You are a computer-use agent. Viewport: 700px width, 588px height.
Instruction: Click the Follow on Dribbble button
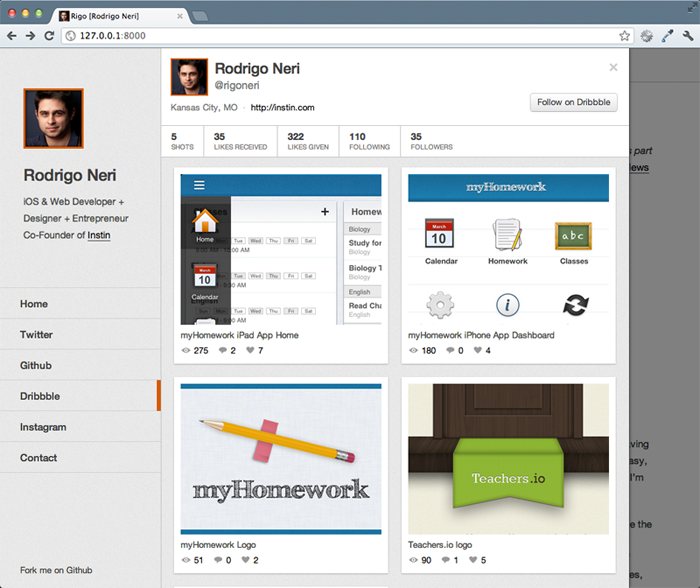click(x=574, y=102)
